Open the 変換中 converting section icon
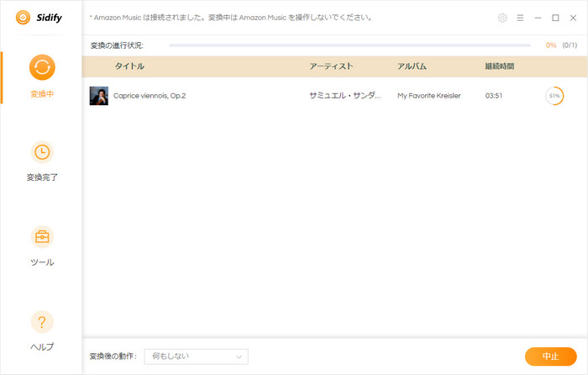Image resolution: width=588 pixels, height=375 pixels. (x=42, y=67)
